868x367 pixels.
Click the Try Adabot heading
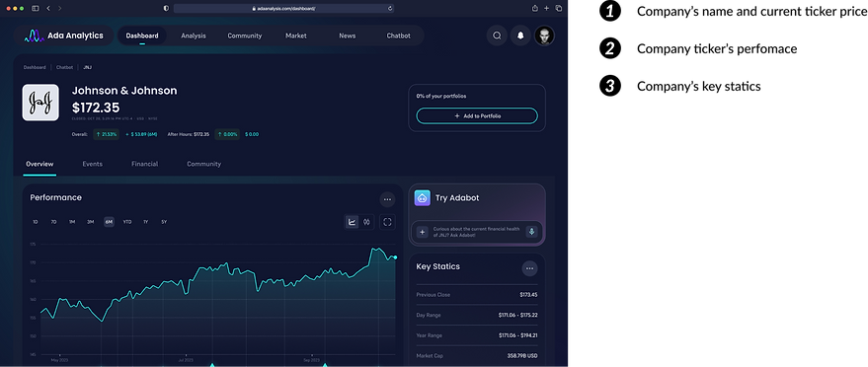click(457, 198)
